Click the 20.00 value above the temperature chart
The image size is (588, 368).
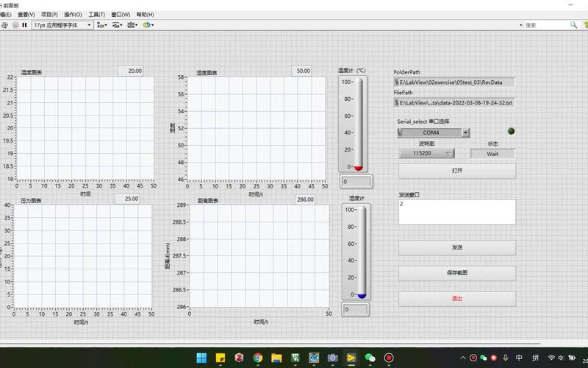point(131,71)
